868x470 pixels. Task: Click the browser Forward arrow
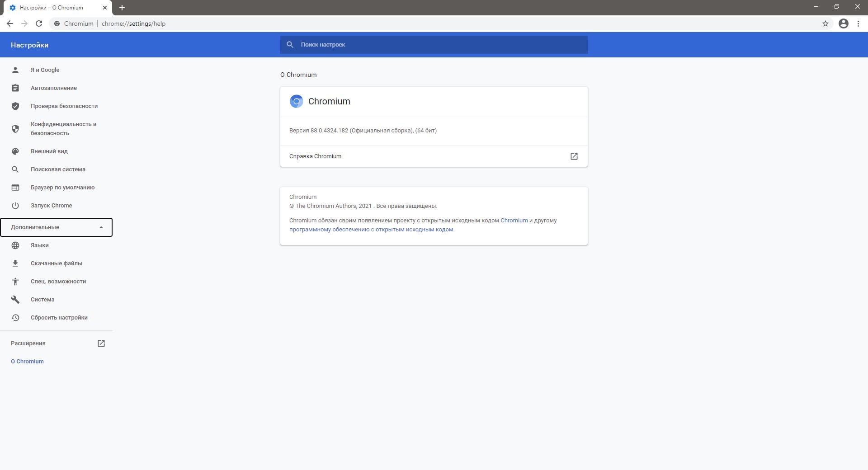[x=24, y=23]
